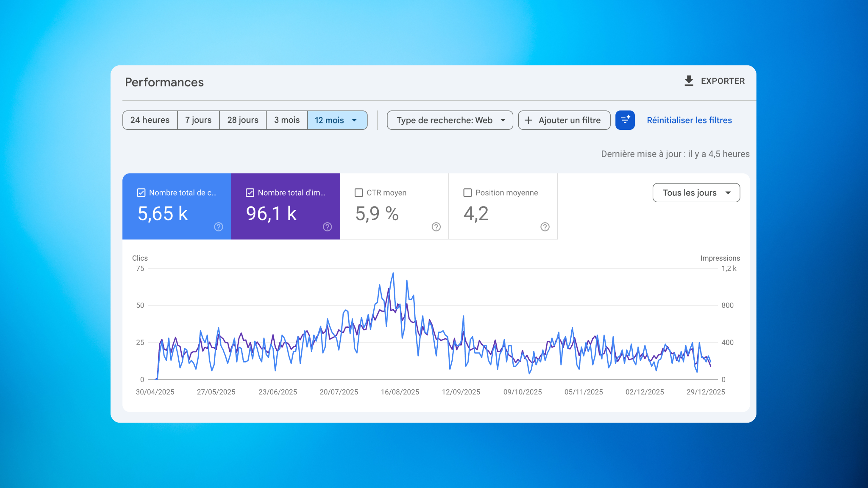Open the Tous les jours dropdown
The height and width of the screenshot is (488, 868).
point(696,192)
